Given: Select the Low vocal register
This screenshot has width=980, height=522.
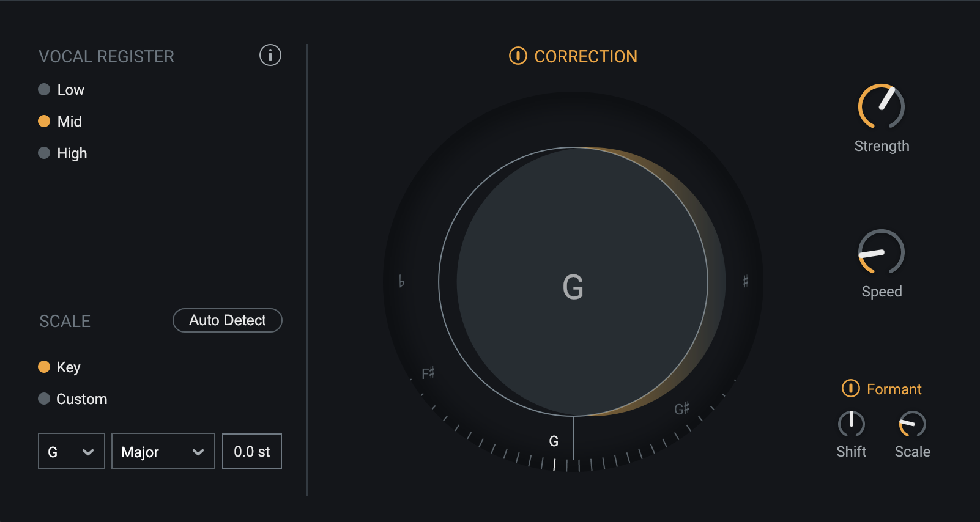Looking at the screenshot, I should coord(44,89).
